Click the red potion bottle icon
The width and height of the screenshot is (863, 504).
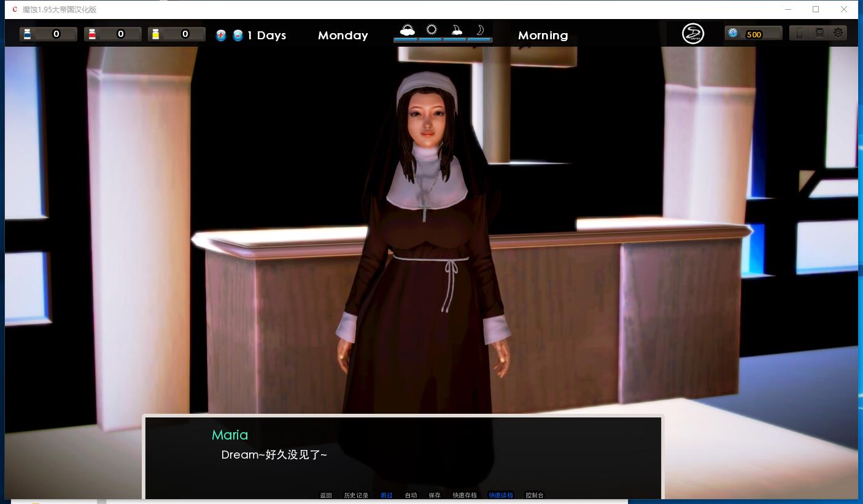point(92,34)
